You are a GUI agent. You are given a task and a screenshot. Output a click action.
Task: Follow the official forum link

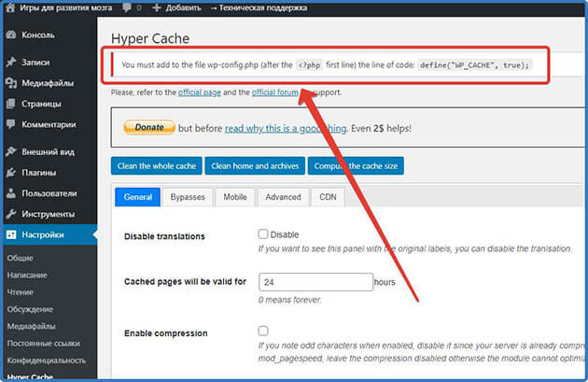pos(275,92)
